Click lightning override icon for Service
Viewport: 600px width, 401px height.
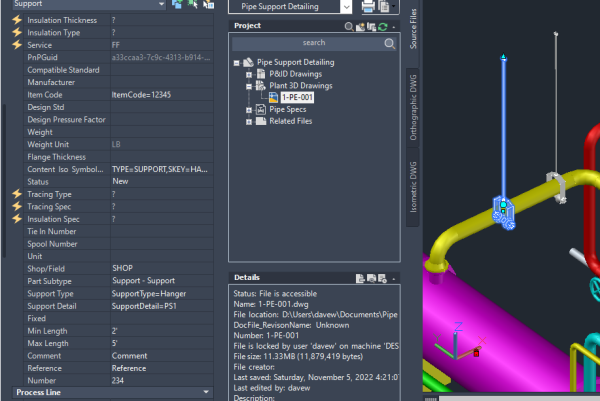[x=17, y=44]
